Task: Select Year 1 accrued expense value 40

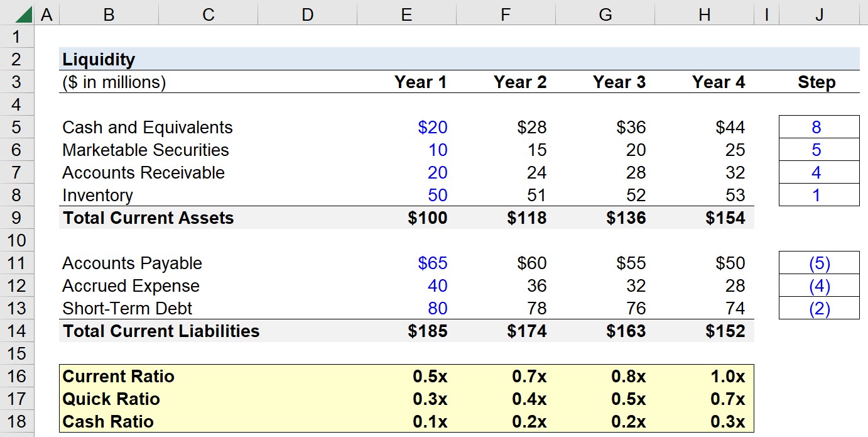Action: [438, 286]
